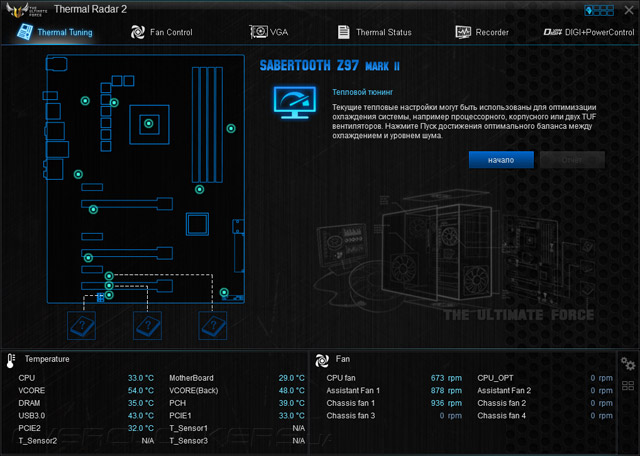Click the 'Тепловой тюнинг' heading
This screenshot has width=640, height=456.
pos(362,92)
